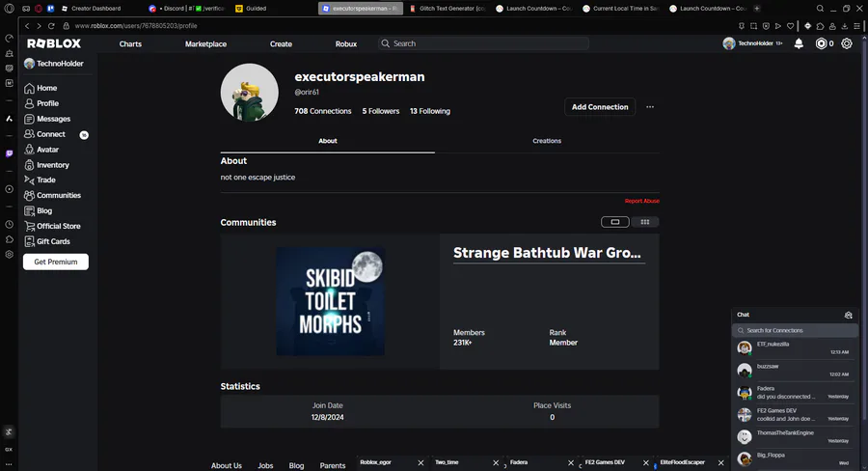This screenshot has width=868, height=471.
Task: Click the Add Connection button
Action: [x=600, y=107]
